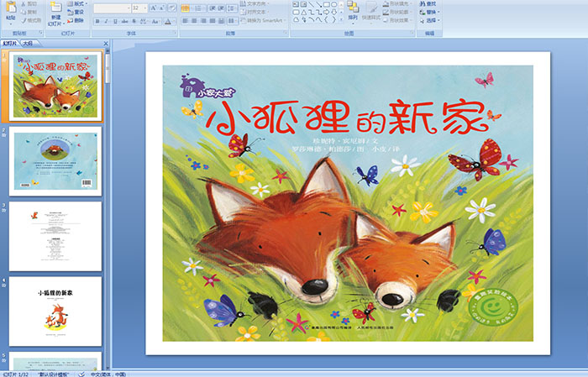Click the Grow Font icon

coord(154,8)
